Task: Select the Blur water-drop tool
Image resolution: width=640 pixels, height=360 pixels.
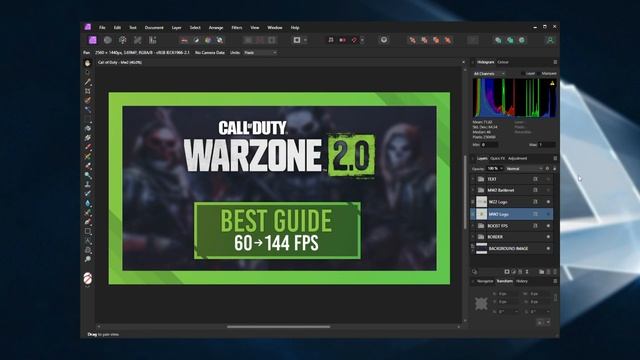Action: (87, 203)
